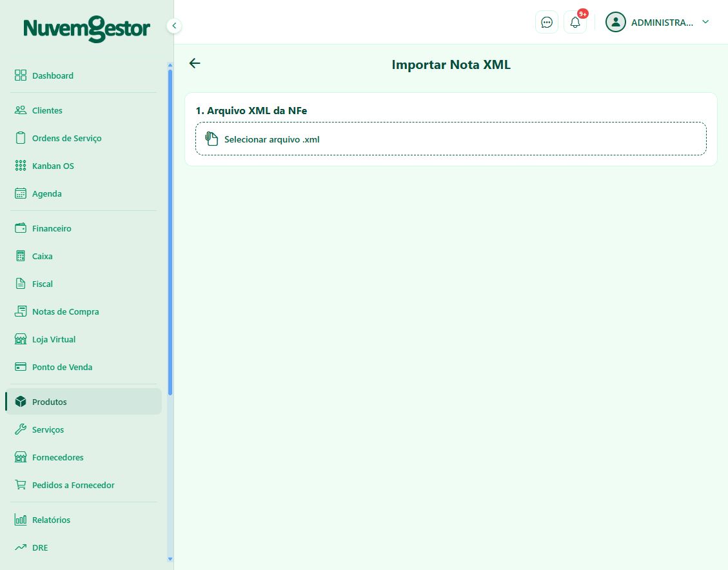Click the administrator avatar icon

[616, 23]
